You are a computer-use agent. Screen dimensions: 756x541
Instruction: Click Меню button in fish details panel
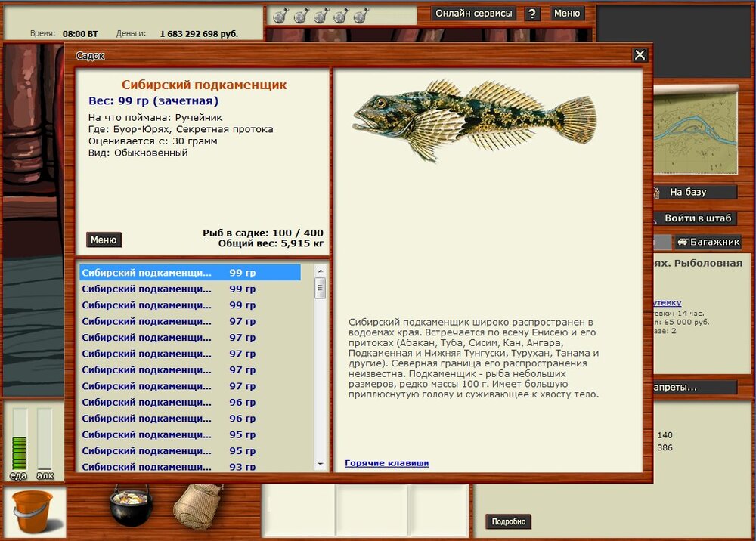point(104,240)
